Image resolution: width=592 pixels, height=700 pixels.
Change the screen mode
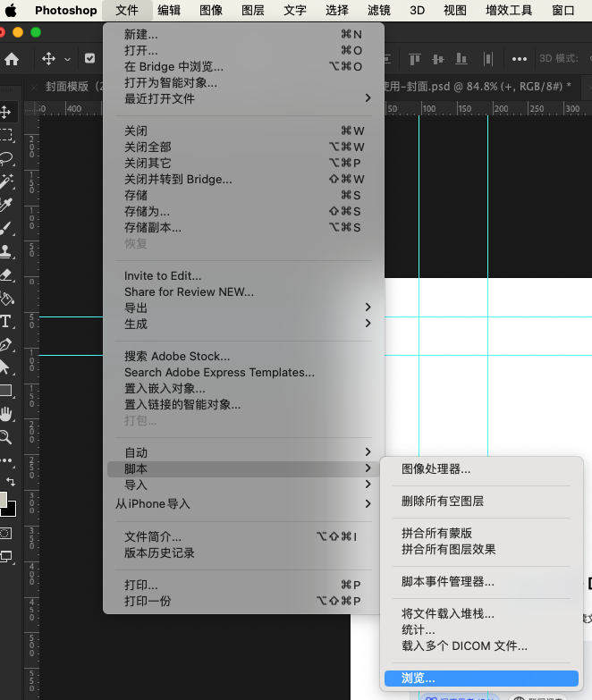point(5,556)
